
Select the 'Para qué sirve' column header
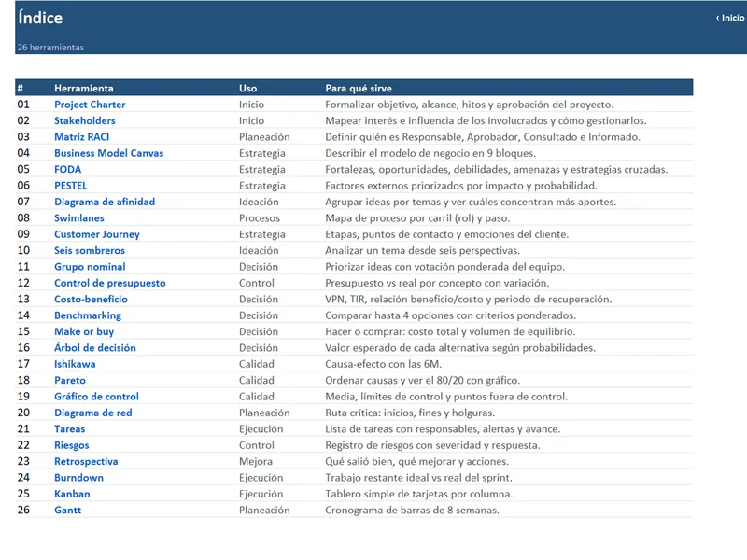tap(359, 88)
